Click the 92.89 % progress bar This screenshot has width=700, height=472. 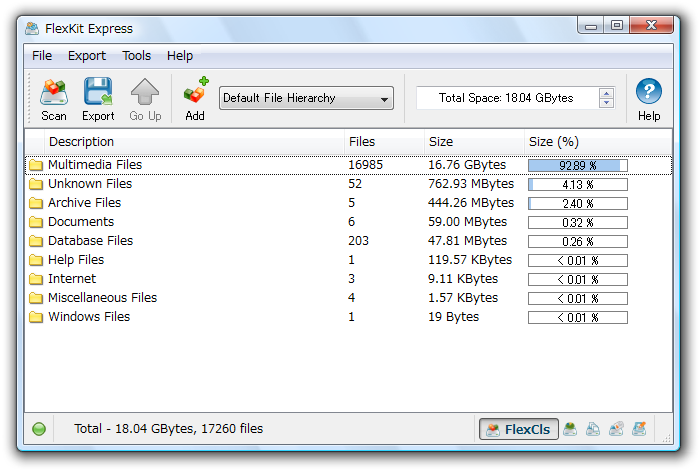pos(578,166)
